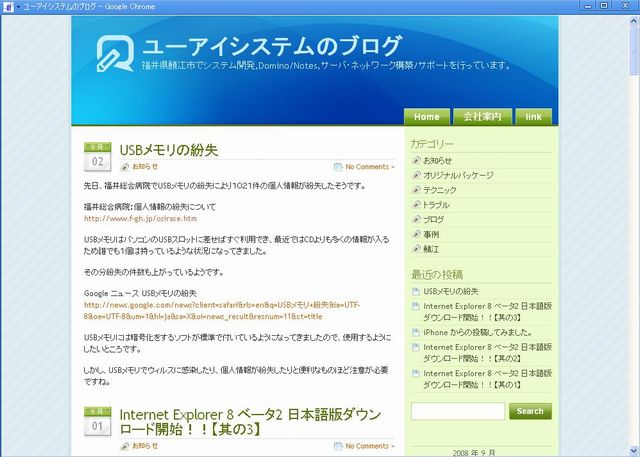
Task: Open the sidebar お知らせ category
Action: 438,160
